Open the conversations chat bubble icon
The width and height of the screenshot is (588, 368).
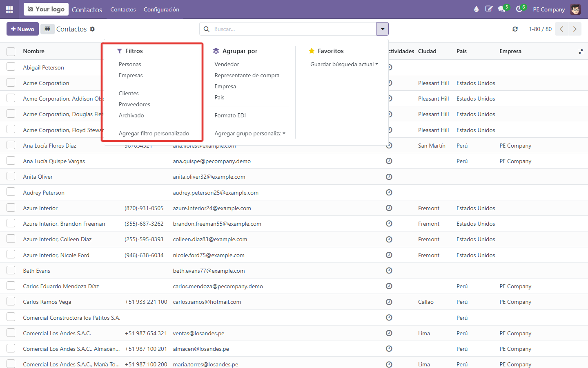click(x=502, y=9)
